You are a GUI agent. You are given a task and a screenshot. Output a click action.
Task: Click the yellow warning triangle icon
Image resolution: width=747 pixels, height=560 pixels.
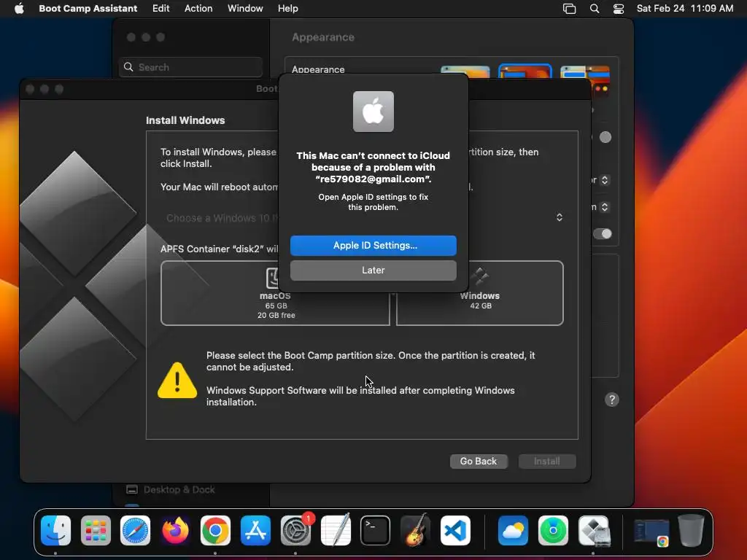coord(177,380)
